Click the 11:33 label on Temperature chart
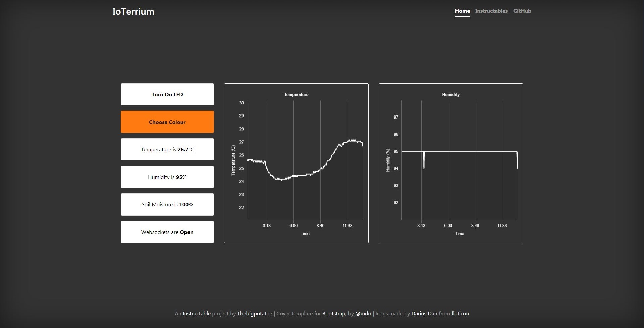The height and width of the screenshot is (328, 644). [x=347, y=226]
